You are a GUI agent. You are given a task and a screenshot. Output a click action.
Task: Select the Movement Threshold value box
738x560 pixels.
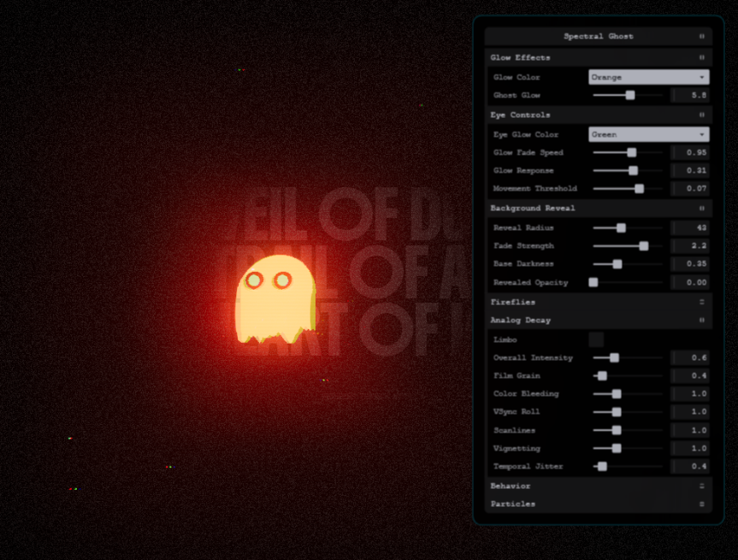(x=689, y=188)
